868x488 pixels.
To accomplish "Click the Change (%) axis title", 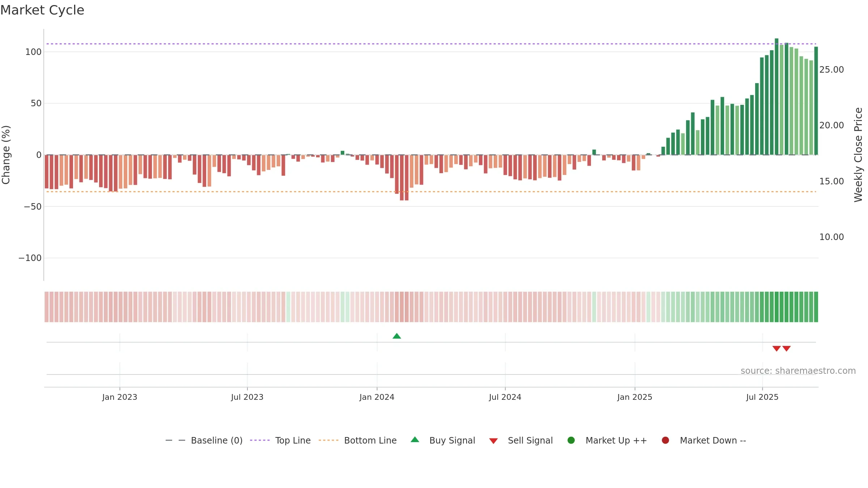I will [x=6, y=155].
